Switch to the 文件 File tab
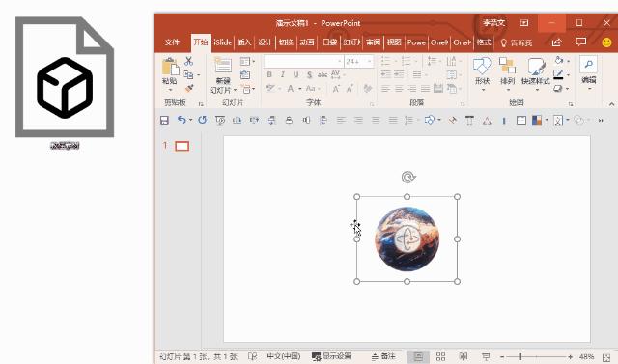The width and height of the screenshot is (618, 364). point(172,42)
